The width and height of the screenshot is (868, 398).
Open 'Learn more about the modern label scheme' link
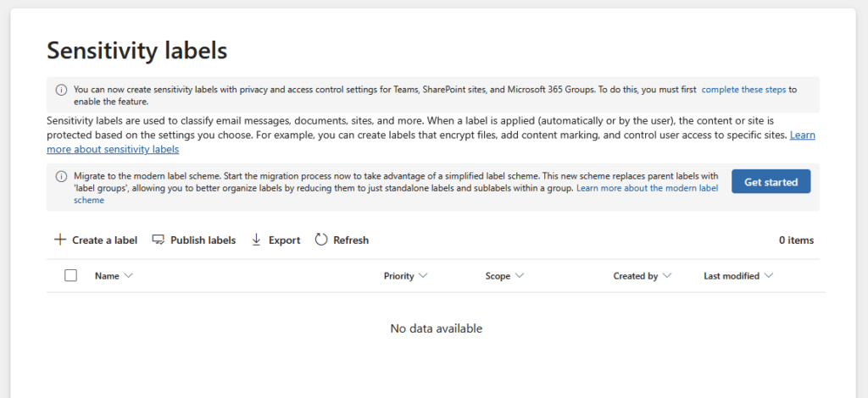396,194
